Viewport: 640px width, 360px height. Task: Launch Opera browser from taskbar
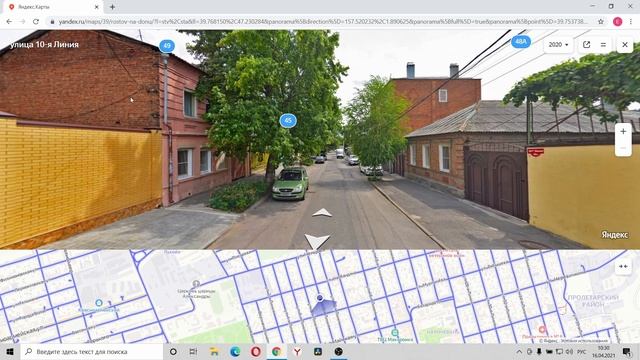point(256,351)
